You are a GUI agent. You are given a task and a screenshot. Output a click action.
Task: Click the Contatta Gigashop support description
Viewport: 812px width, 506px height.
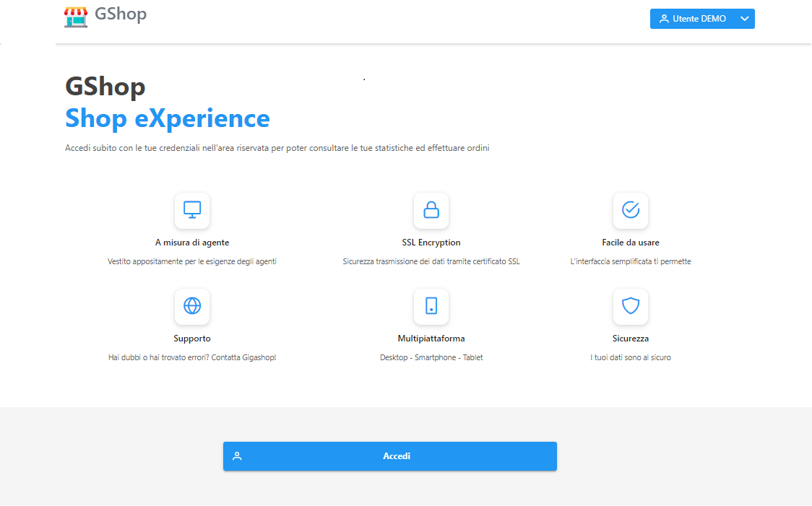[192, 357]
